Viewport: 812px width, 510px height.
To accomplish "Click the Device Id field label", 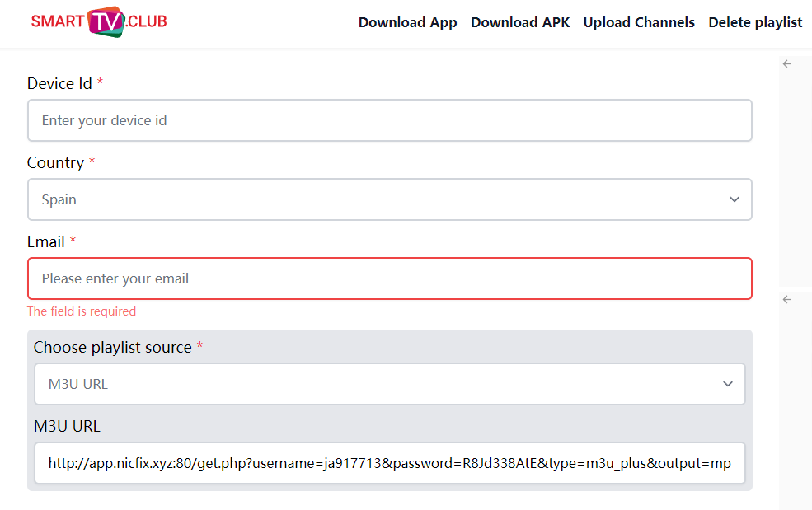I will tap(59, 83).
